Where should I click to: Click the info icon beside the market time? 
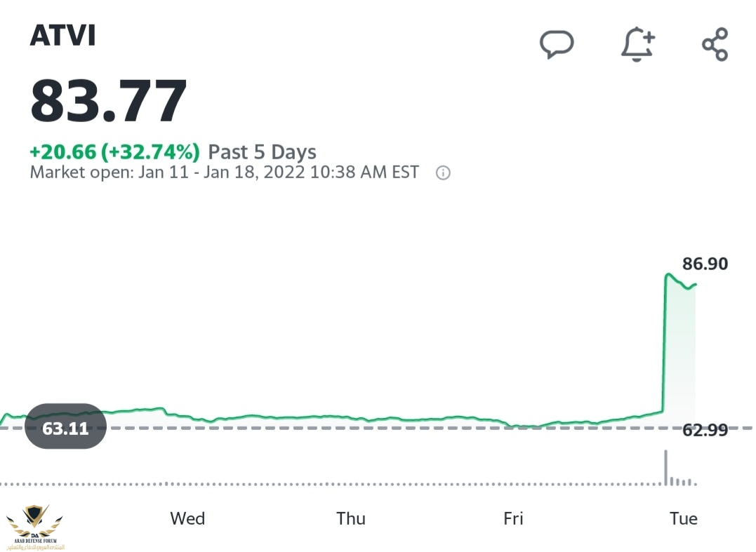pyautogui.click(x=443, y=173)
